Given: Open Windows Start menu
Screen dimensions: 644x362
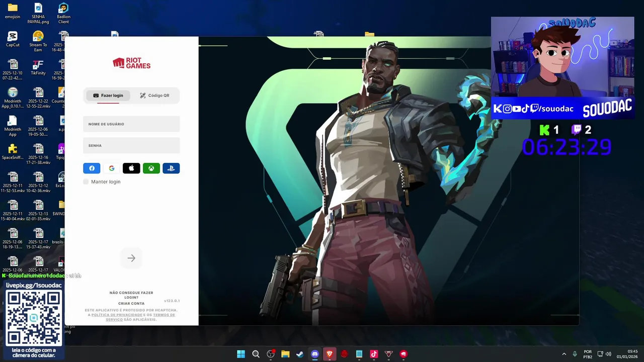Looking at the screenshot, I should tap(241, 354).
